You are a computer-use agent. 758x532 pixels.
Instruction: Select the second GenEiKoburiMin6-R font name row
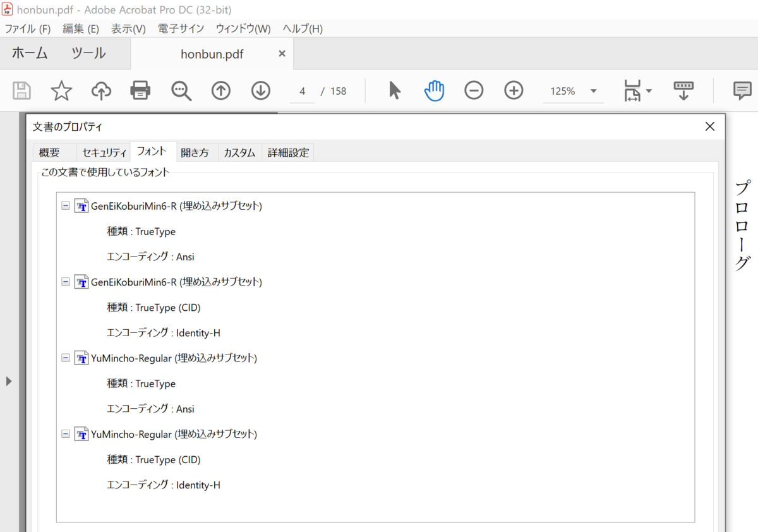point(177,282)
